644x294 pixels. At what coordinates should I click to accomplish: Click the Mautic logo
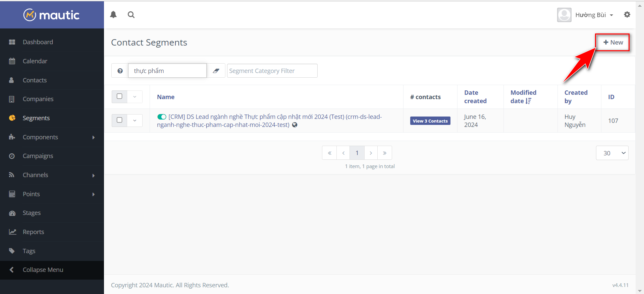[x=52, y=15]
